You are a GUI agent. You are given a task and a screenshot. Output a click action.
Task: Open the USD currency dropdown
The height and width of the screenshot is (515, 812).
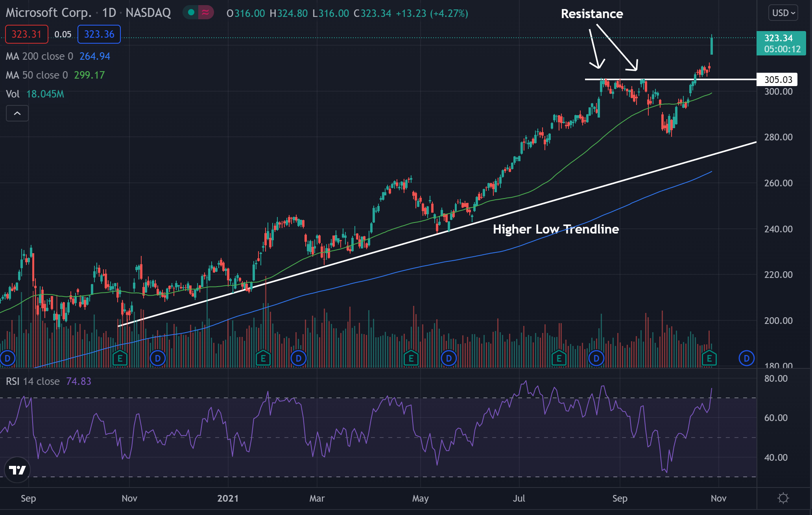click(783, 13)
